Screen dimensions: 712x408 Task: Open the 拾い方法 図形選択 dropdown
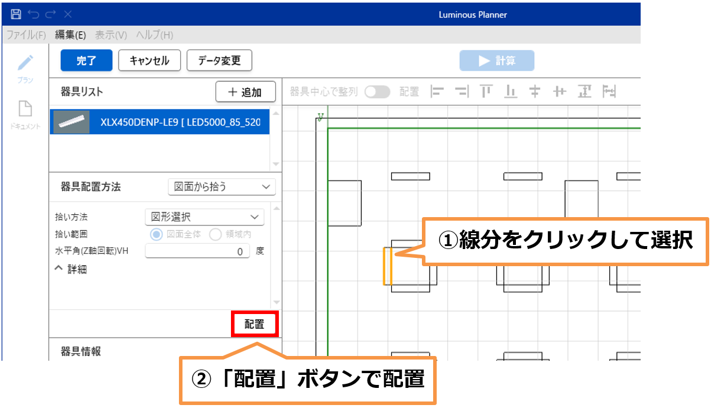tap(204, 216)
